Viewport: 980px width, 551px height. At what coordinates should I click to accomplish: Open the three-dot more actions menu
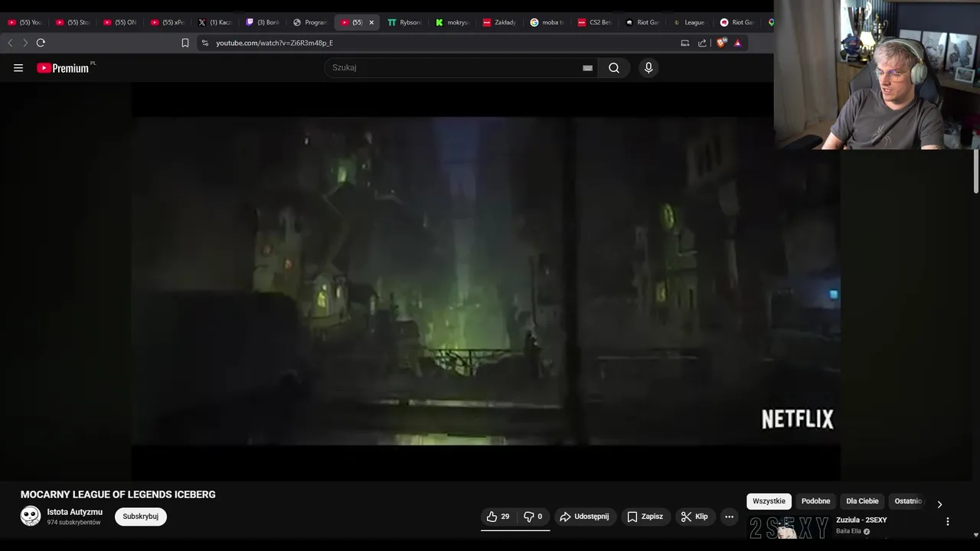[x=729, y=517]
